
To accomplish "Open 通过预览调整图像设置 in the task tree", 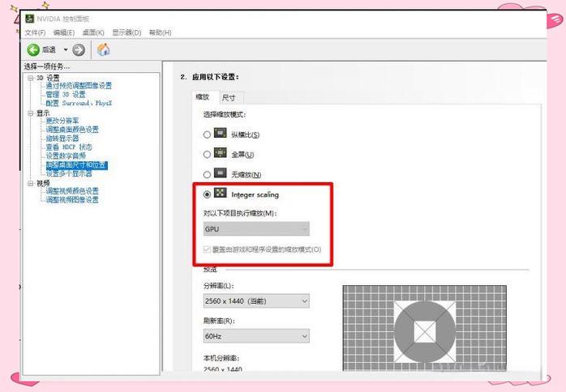I will (79, 86).
